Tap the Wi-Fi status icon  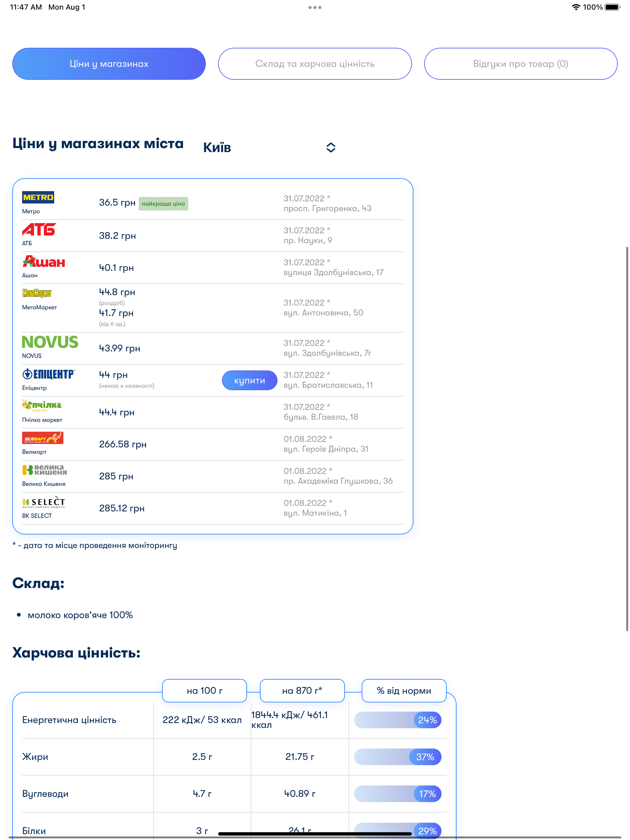pyautogui.click(x=576, y=7)
